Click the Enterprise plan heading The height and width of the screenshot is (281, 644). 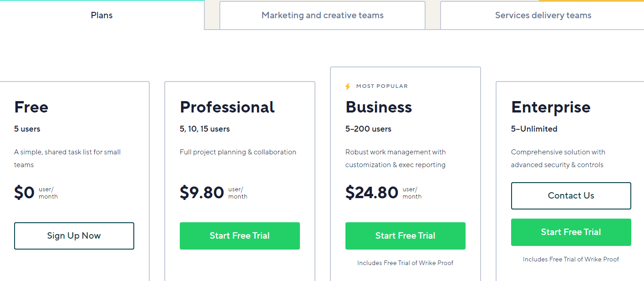[551, 107]
